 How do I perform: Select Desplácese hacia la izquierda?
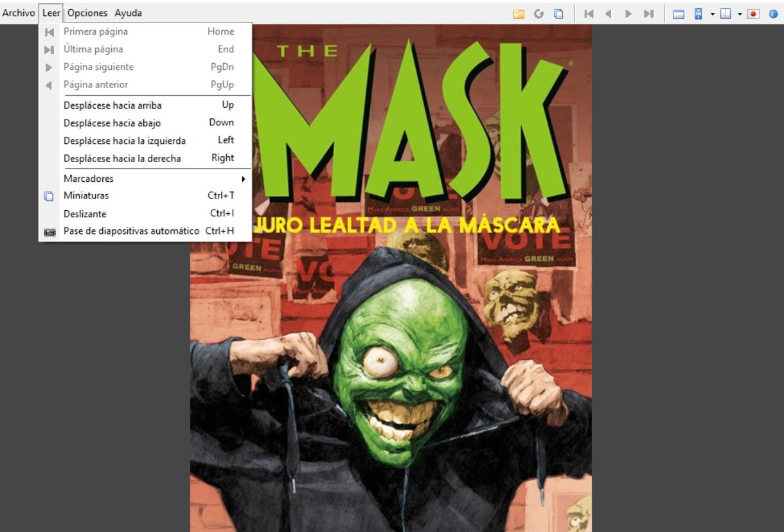[x=145, y=141]
